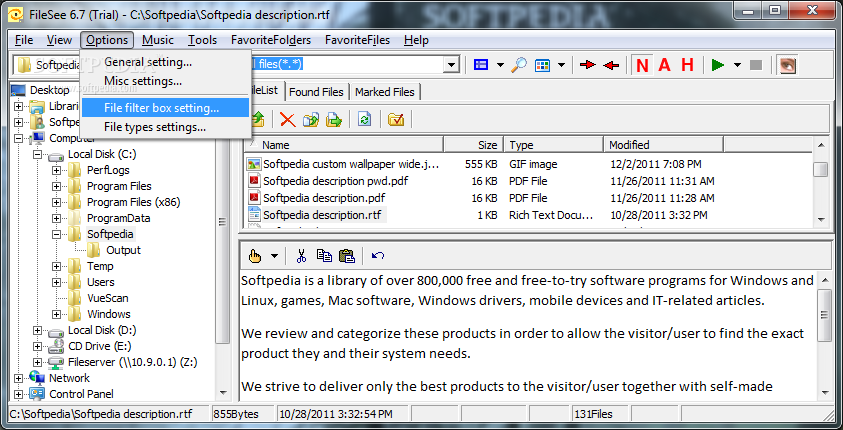Screen dimensions: 843x430
Task: Click the go-up folder icon
Action: (x=258, y=119)
